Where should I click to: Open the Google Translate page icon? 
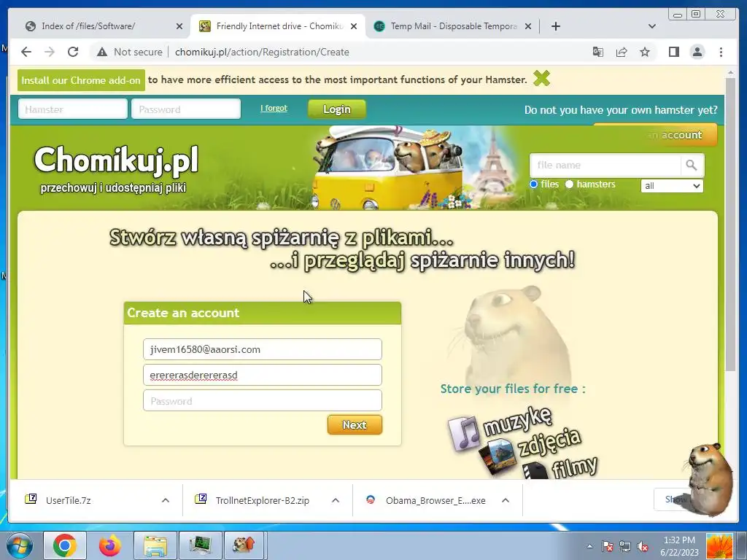coord(598,52)
